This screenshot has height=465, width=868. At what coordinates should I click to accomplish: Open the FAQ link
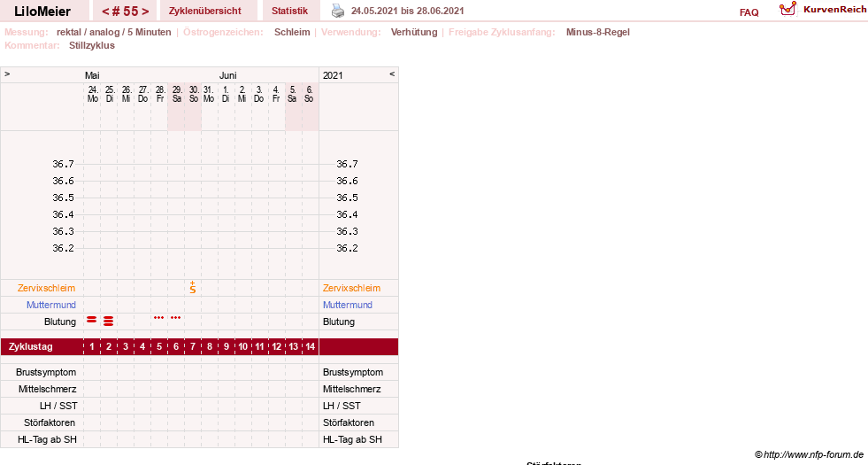tap(749, 12)
